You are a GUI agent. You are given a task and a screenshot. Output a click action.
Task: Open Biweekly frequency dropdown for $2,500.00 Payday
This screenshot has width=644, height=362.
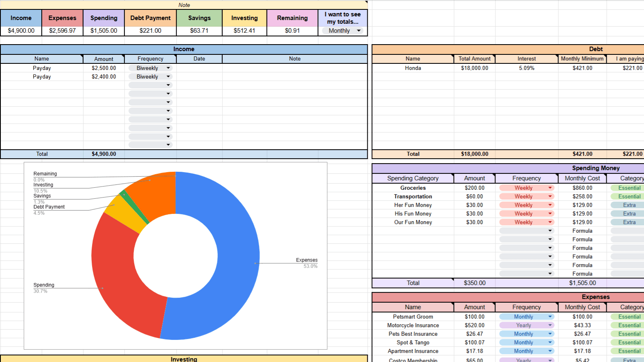click(x=151, y=68)
